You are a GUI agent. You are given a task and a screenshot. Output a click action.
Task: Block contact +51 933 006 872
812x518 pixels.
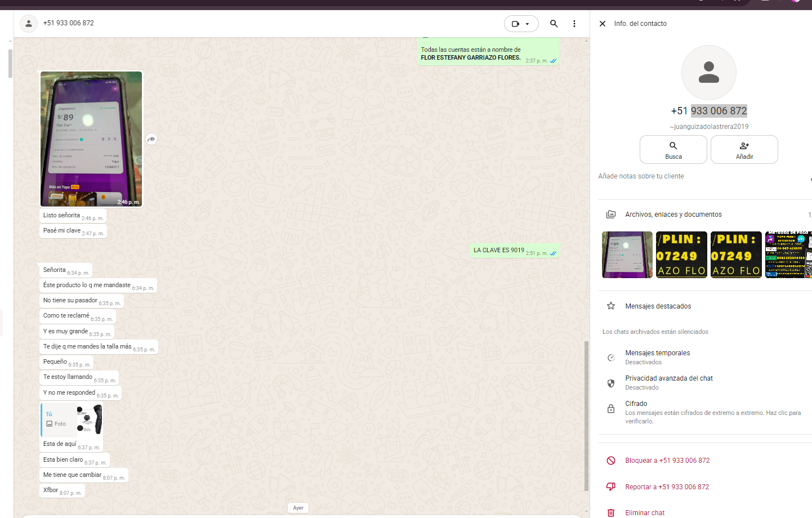click(667, 461)
